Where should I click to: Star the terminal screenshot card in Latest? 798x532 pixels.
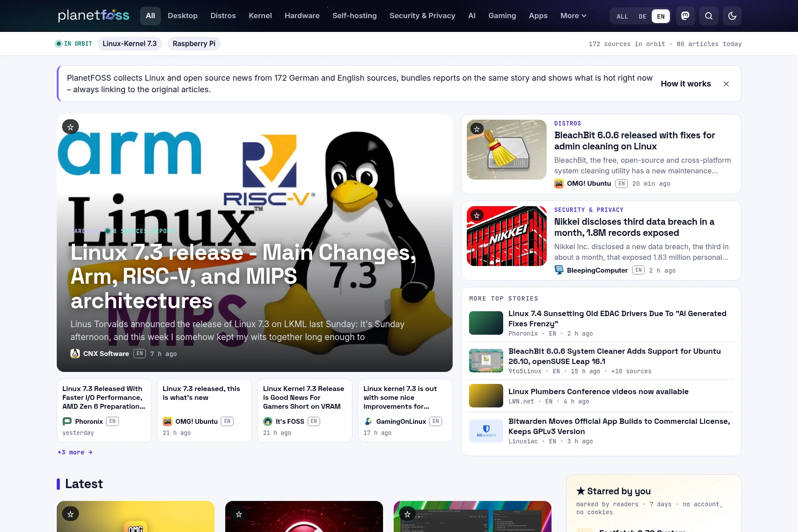[407, 514]
